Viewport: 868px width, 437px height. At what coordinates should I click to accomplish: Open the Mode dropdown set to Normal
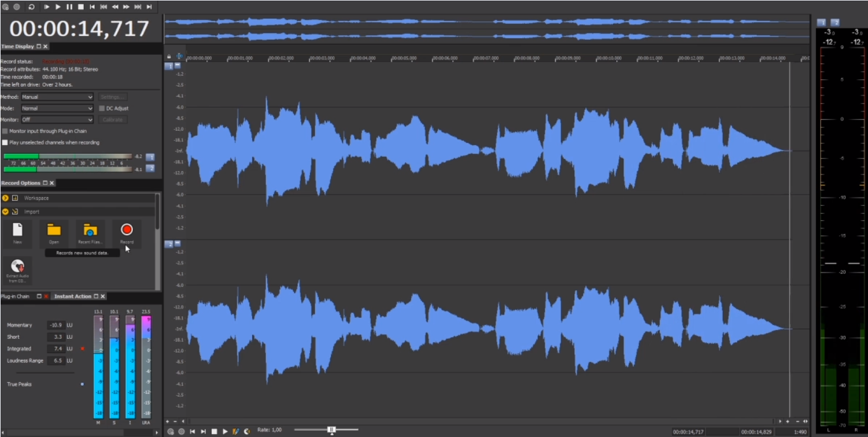[57, 108]
